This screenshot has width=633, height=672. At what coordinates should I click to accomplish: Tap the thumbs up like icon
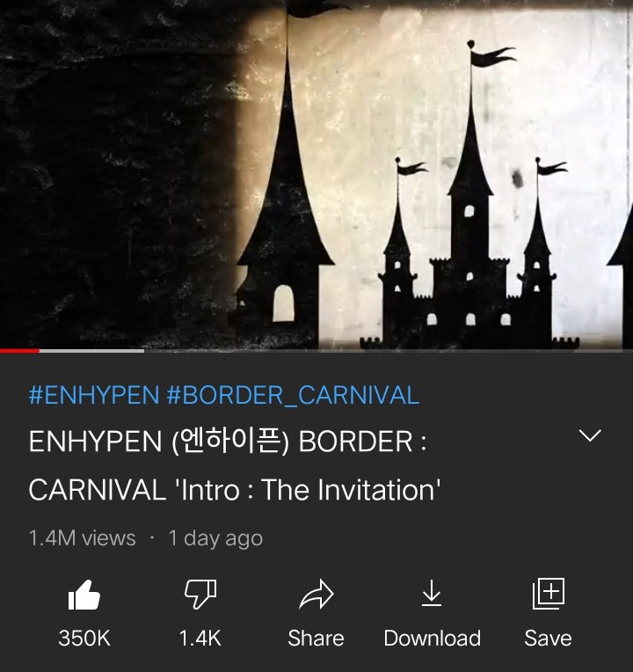click(84, 595)
